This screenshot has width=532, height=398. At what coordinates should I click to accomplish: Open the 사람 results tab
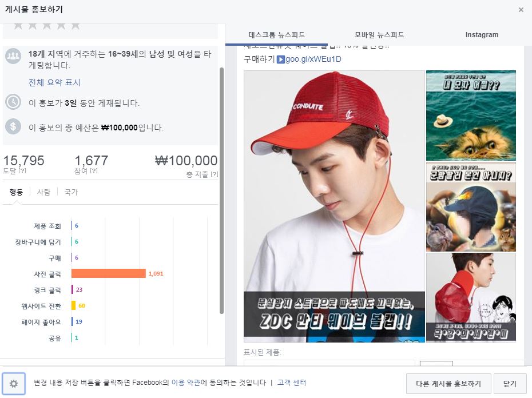pyautogui.click(x=43, y=192)
